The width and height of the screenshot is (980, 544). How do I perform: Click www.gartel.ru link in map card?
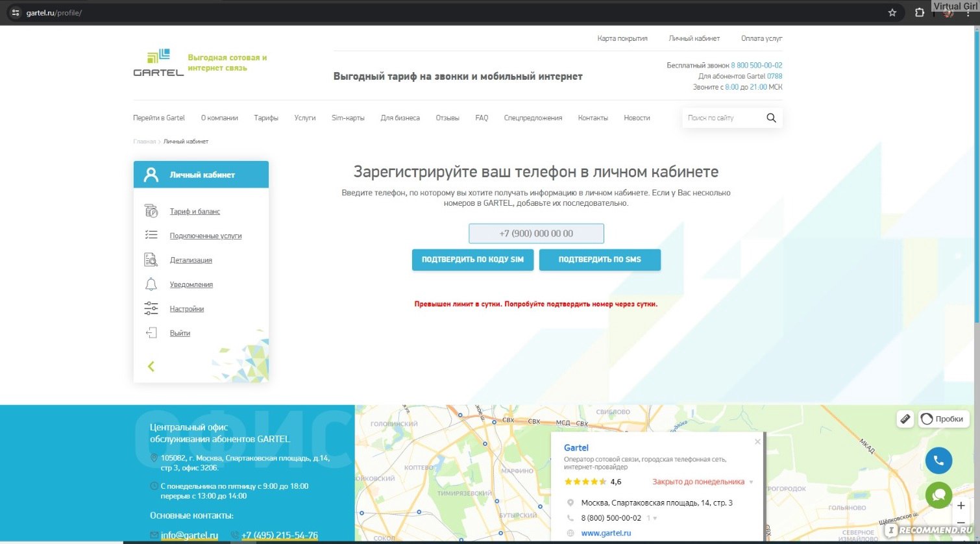coord(606,533)
